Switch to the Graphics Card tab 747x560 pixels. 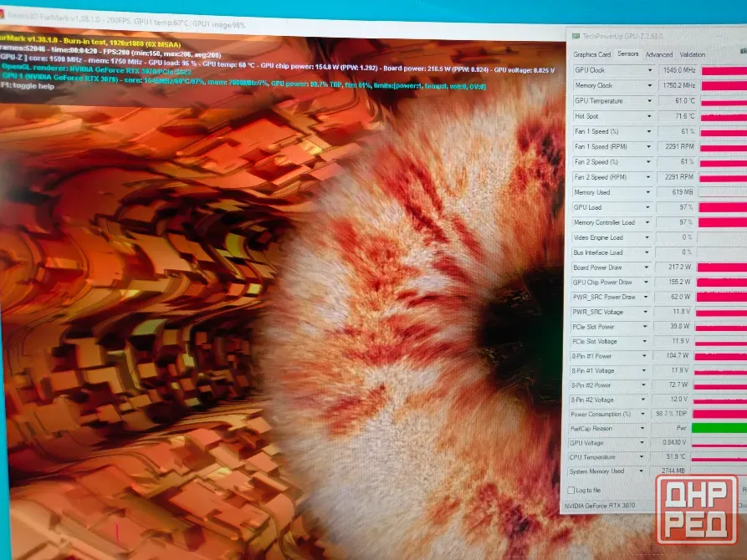[591, 54]
